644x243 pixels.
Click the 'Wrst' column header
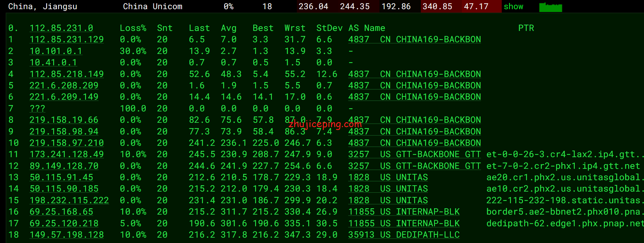(x=295, y=28)
